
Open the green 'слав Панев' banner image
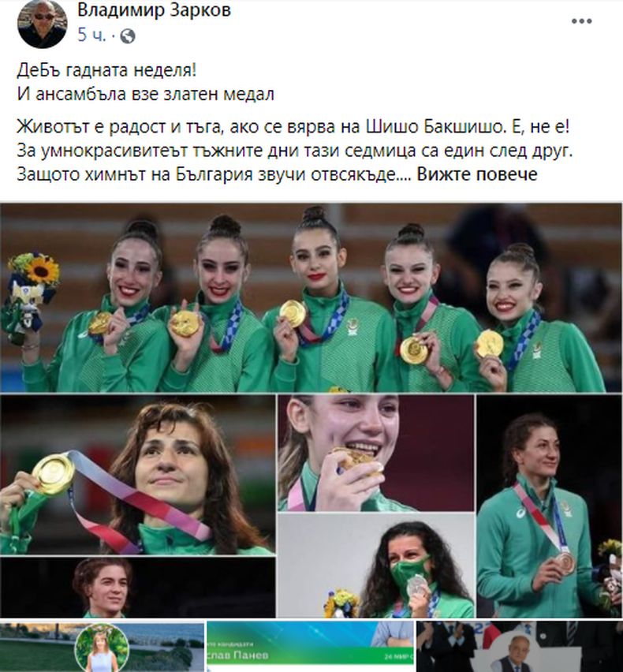tap(310, 647)
